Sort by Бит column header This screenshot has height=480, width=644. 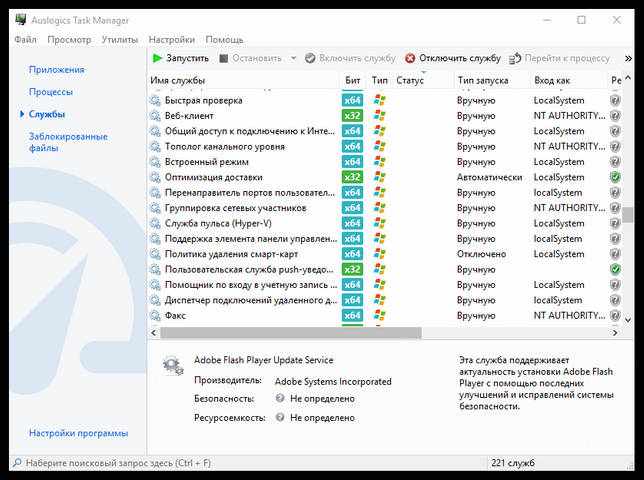pyautogui.click(x=352, y=80)
